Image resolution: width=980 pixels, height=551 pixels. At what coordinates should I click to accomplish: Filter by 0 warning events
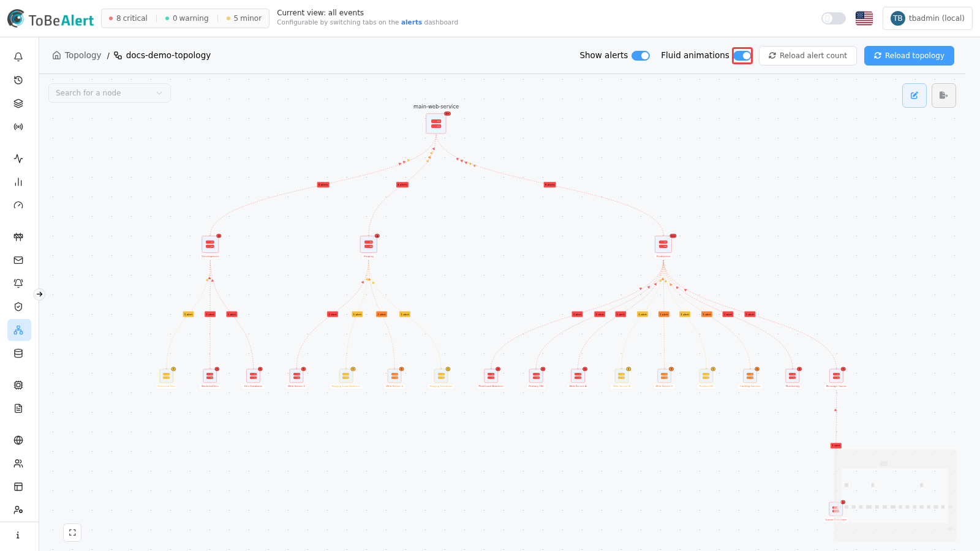point(187,18)
